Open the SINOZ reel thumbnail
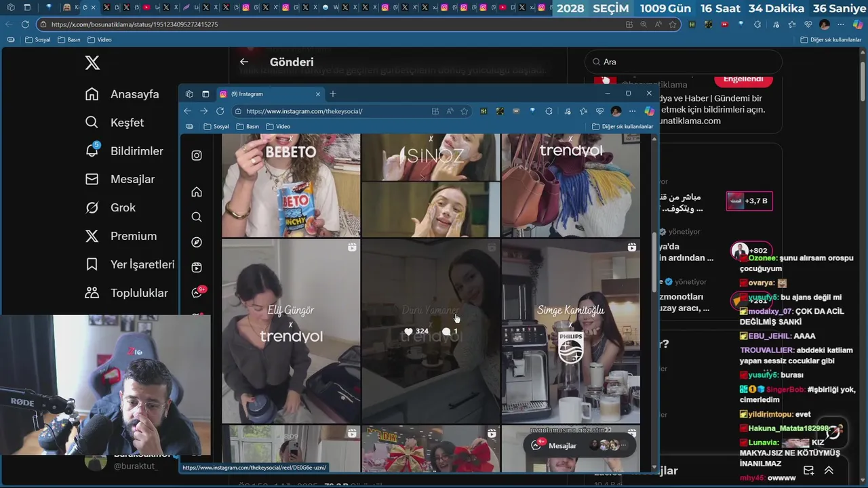Screen dimensions: 868x488 click(x=431, y=185)
